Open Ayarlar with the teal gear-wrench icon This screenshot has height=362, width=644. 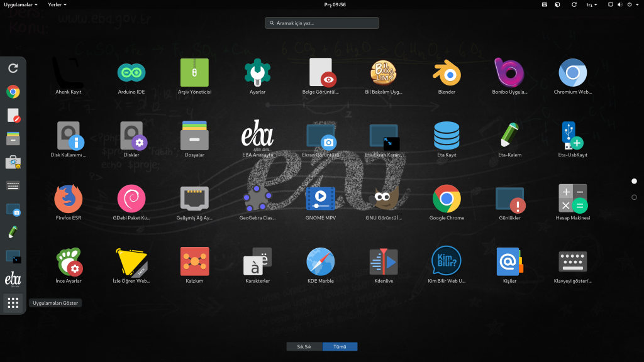pyautogui.click(x=257, y=76)
